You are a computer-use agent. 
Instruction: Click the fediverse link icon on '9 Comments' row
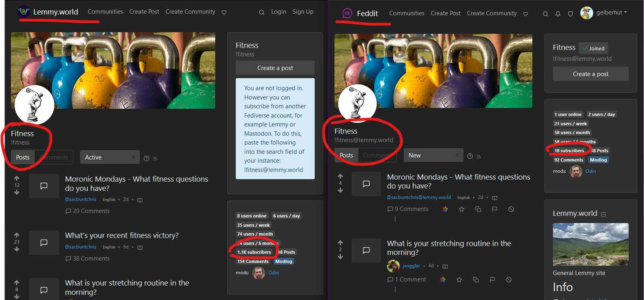(x=445, y=209)
